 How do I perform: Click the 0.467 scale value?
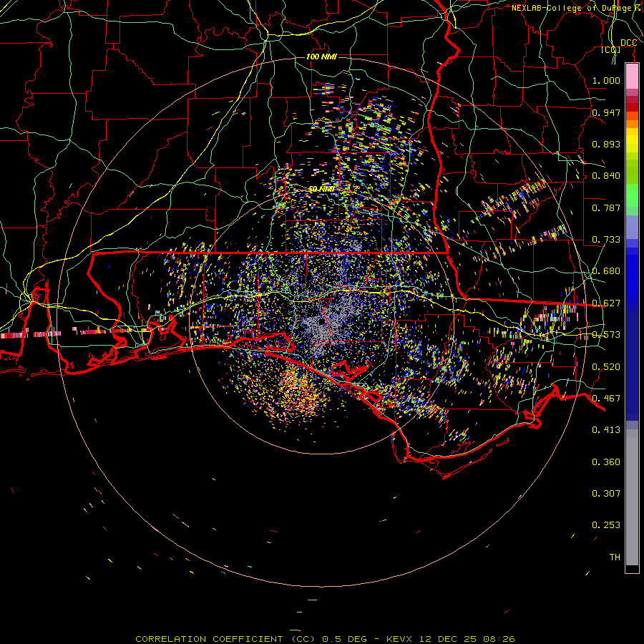606,399
